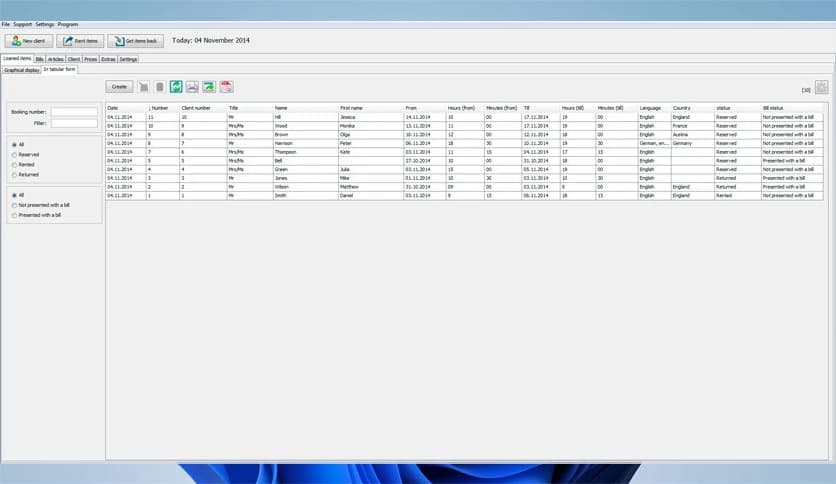Sort by the Number column header
The image size is (836, 484).
point(163,108)
